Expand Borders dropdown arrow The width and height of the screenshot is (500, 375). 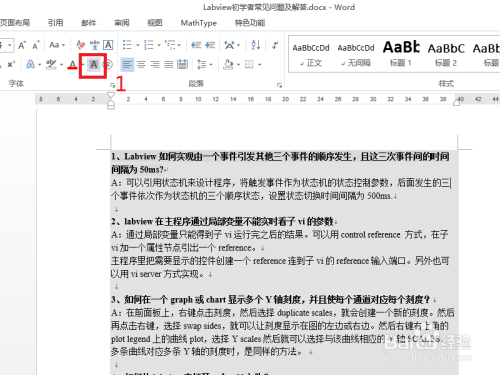tap(259, 65)
